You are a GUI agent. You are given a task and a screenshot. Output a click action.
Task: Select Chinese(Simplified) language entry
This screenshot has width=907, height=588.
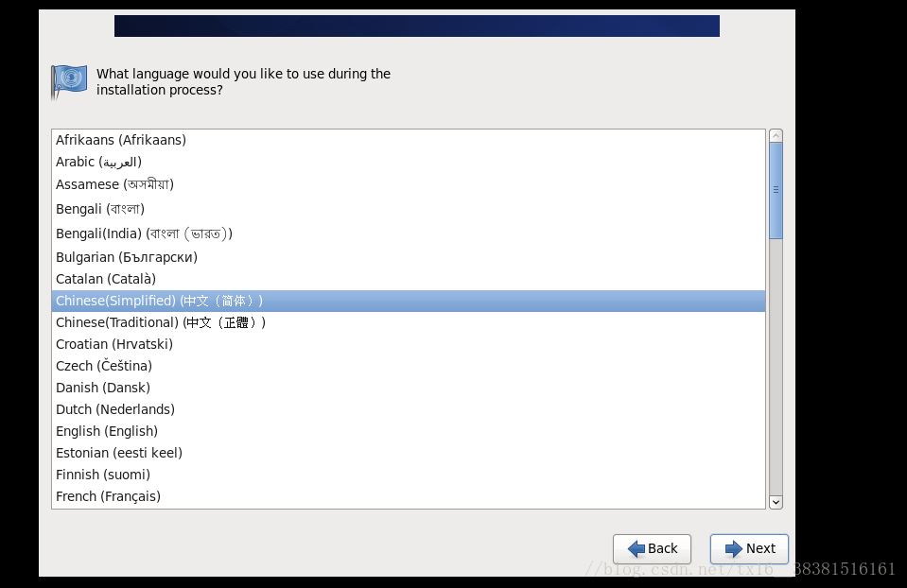409,301
